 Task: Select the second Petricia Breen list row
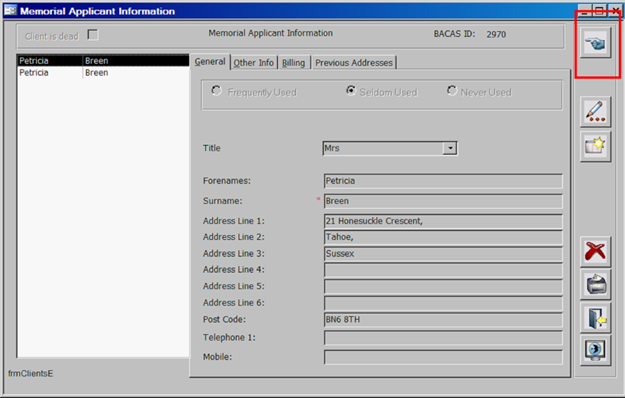pyautogui.click(x=103, y=73)
